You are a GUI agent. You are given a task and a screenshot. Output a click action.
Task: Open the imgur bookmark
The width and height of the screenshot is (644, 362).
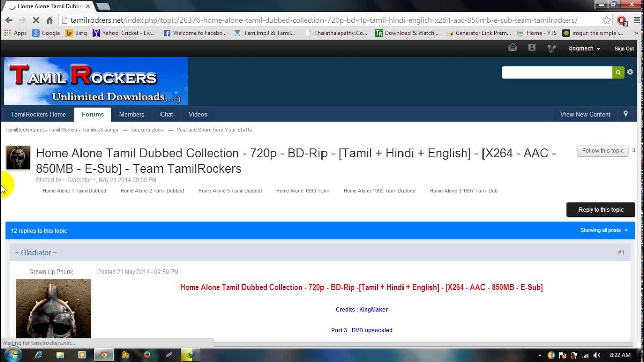pos(593,33)
